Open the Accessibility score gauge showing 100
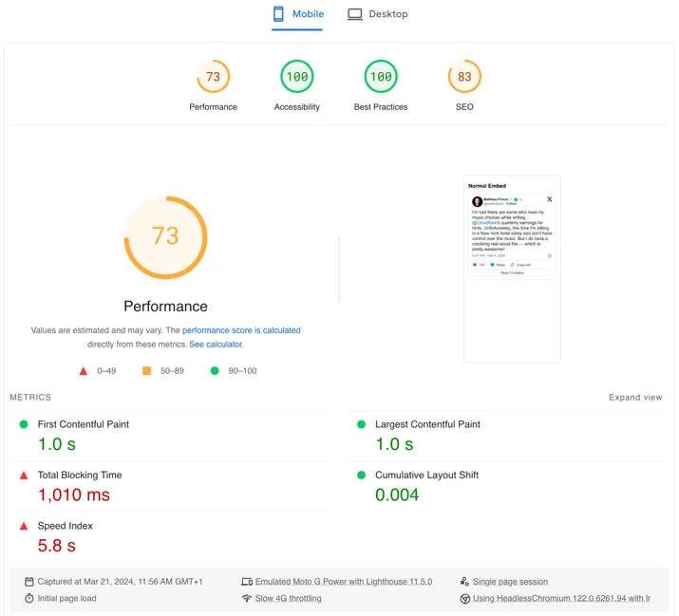The width and height of the screenshot is (679, 616). pyautogui.click(x=297, y=77)
